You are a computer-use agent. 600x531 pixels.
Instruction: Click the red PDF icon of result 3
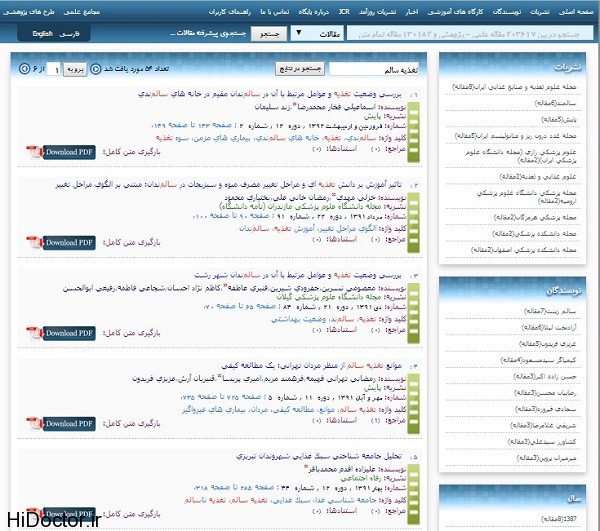[x=32, y=333]
